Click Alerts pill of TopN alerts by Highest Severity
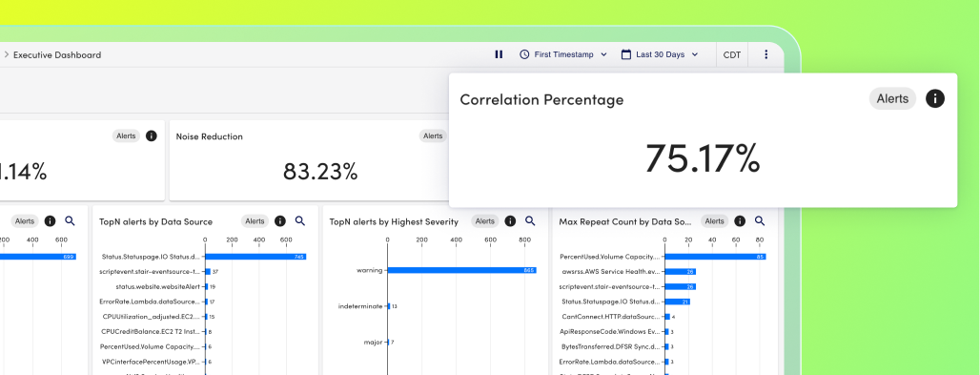 tap(485, 221)
